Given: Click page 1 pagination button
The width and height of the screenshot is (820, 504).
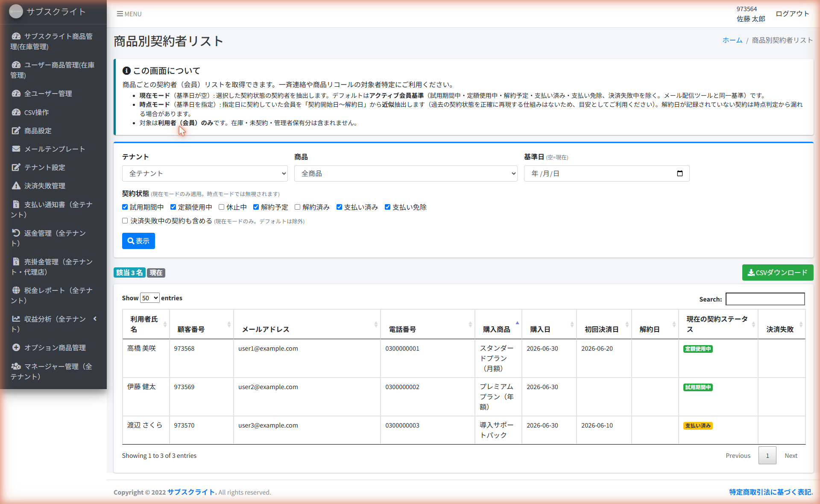Looking at the screenshot, I should coord(767,456).
